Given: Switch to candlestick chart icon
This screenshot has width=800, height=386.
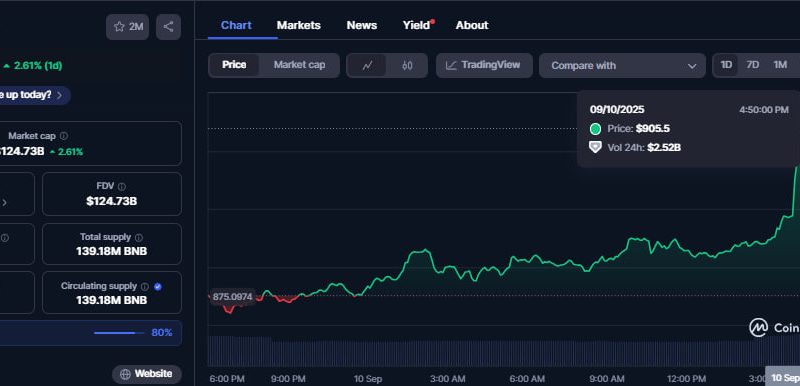Looking at the screenshot, I should [407, 65].
